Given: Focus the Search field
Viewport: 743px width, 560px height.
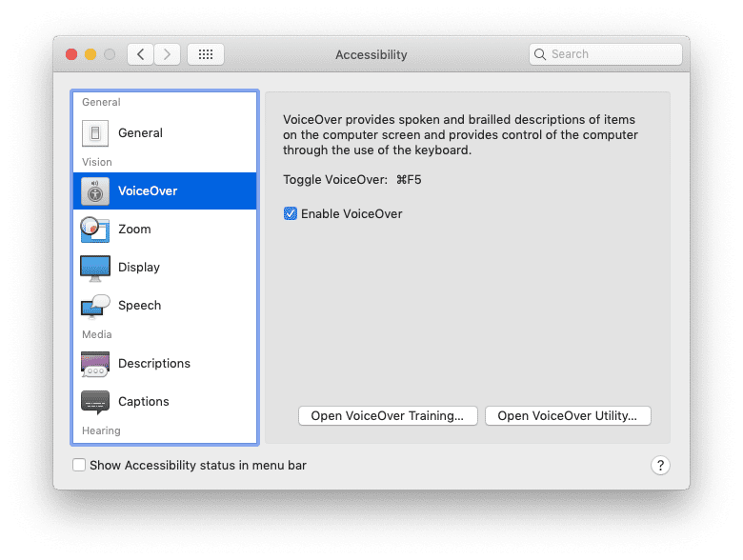Looking at the screenshot, I should coord(606,54).
